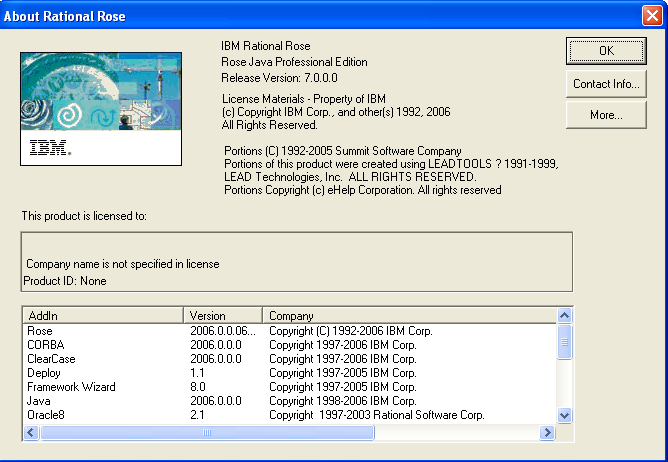The image size is (668, 462).
Task: Click Oracle8 version 2.1 cell
Action: pos(197,415)
